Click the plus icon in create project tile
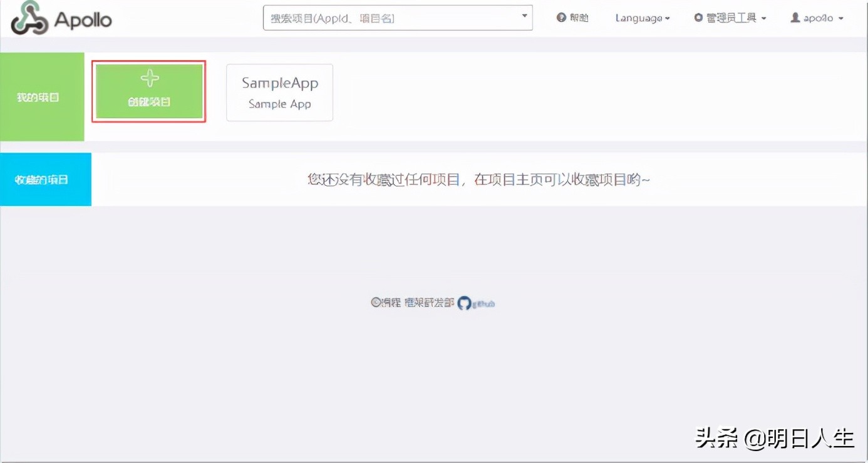 [149, 78]
